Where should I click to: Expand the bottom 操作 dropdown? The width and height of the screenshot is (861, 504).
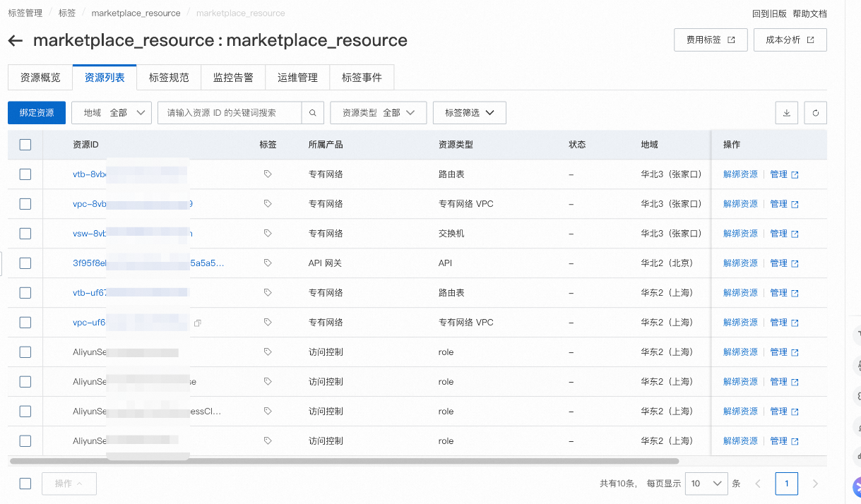[69, 484]
